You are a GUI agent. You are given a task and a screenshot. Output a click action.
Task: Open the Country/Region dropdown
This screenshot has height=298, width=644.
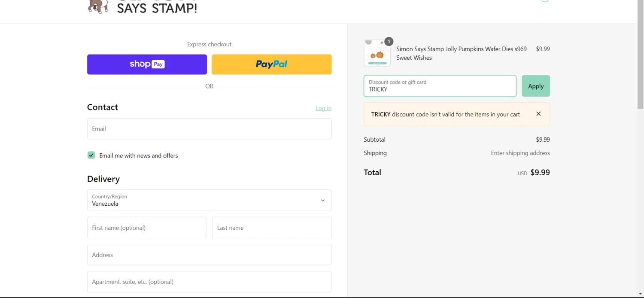coord(210,200)
